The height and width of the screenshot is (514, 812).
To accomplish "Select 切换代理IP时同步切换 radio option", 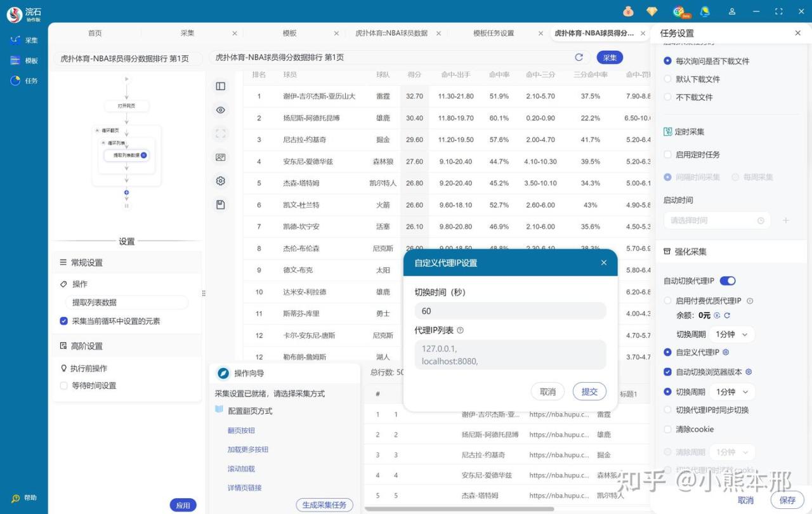I will (667, 410).
